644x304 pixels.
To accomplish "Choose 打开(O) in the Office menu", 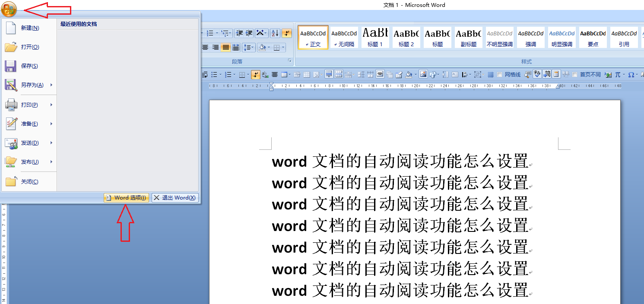I will [29, 47].
